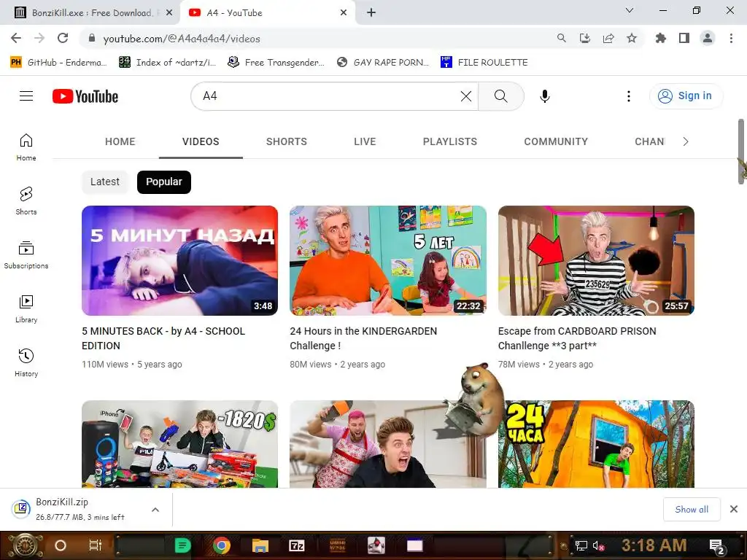Open GitHub - Enderma... bookmark
This screenshot has height=560, width=747.
(x=58, y=63)
